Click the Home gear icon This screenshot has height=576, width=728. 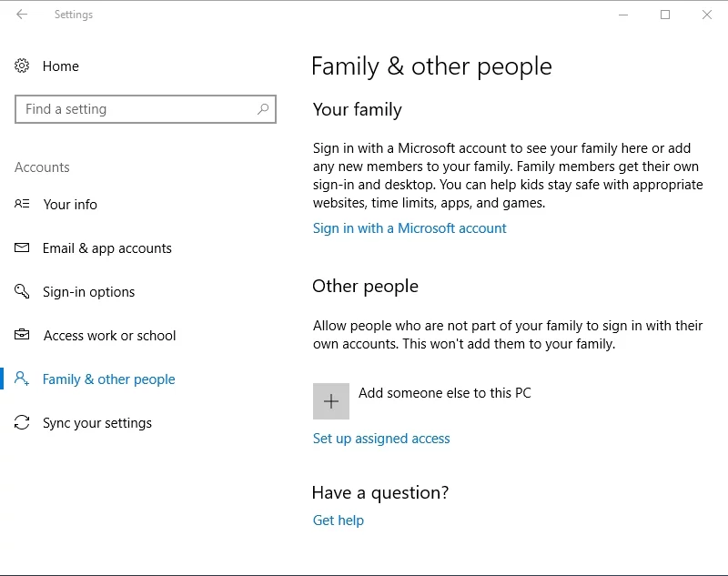22,66
